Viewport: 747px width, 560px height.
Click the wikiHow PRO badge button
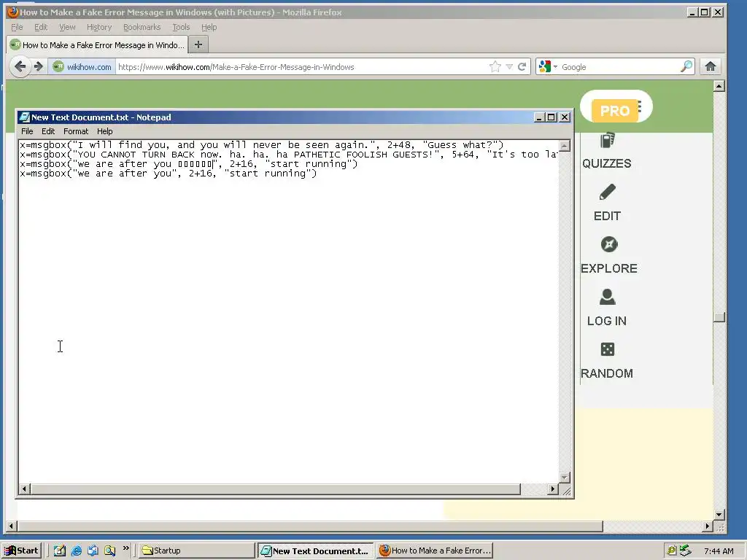(615, 111)
